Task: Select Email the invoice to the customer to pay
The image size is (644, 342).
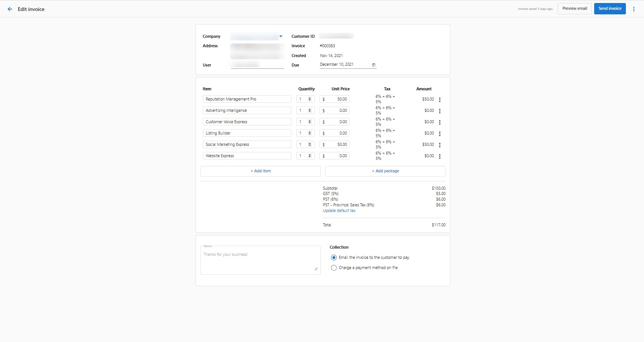Action: 334,258
